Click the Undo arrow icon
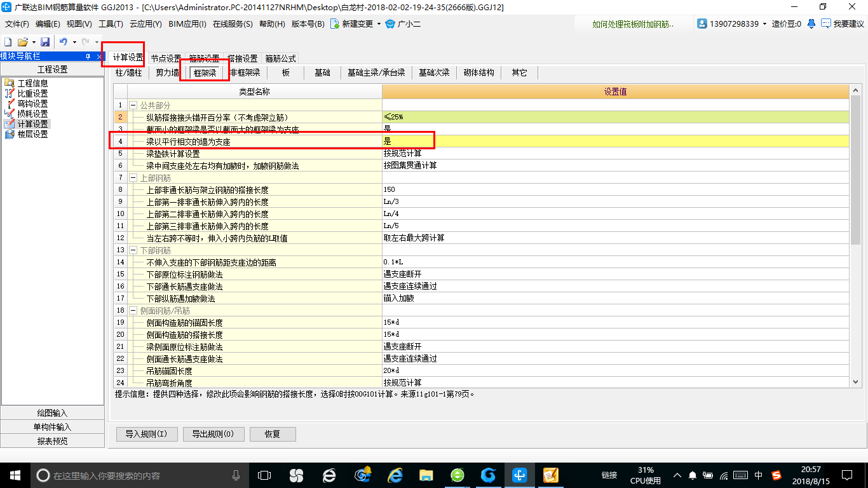 tap(63, 42)
